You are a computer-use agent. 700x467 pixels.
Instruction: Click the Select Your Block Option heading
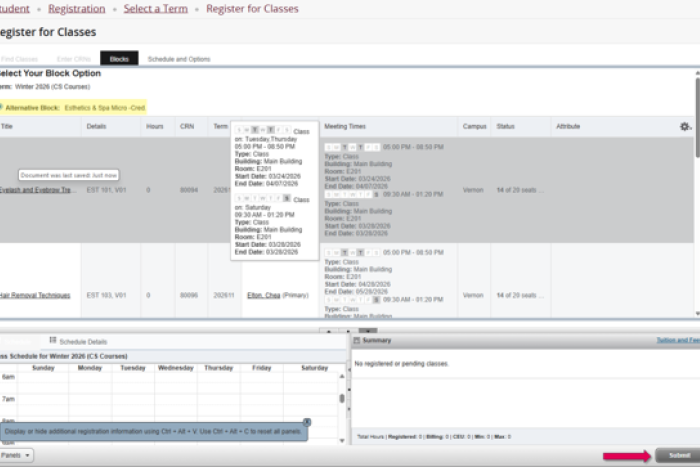pyautogui.click(x=50, y=73)
